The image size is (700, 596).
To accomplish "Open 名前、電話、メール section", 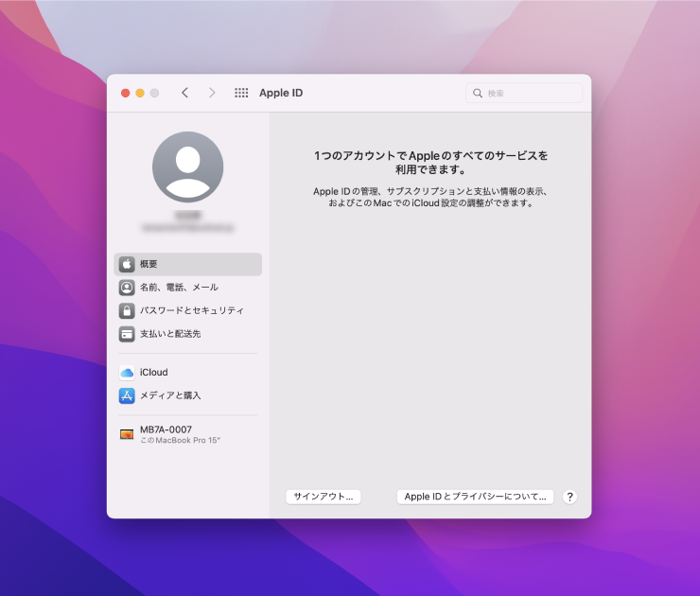I will click(x=188, y=288).
